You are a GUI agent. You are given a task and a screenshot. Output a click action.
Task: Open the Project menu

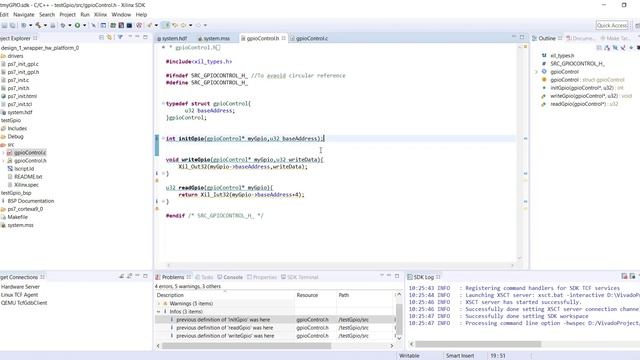68,14
